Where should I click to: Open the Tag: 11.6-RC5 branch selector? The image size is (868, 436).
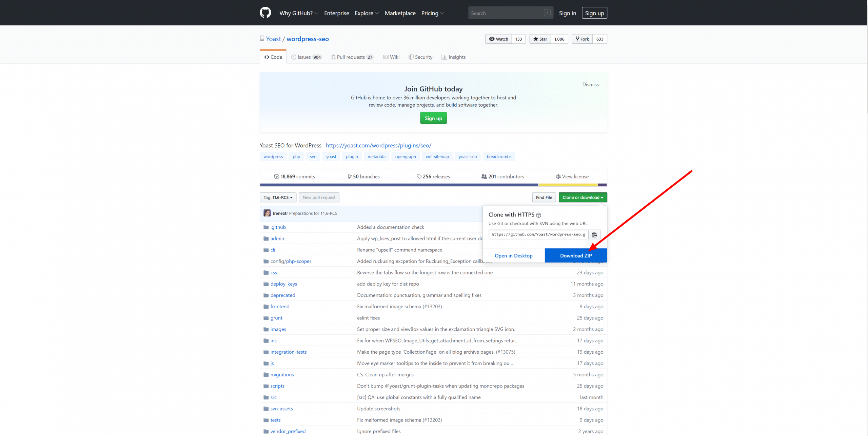[x=278, y=198]
